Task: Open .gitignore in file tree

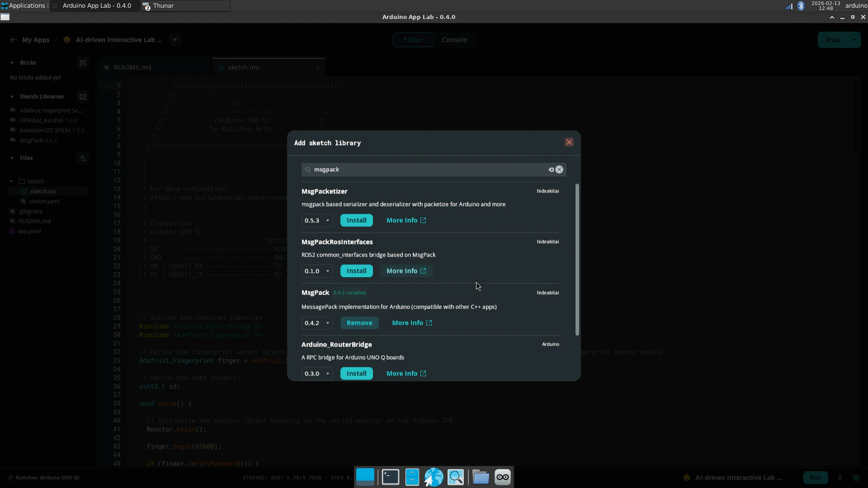Action: point(30,211)
